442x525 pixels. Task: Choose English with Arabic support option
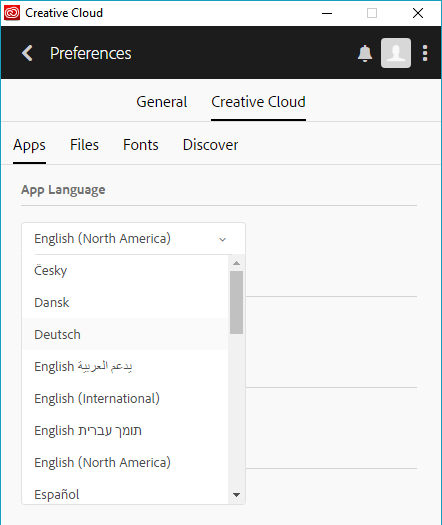pos(125,366)
